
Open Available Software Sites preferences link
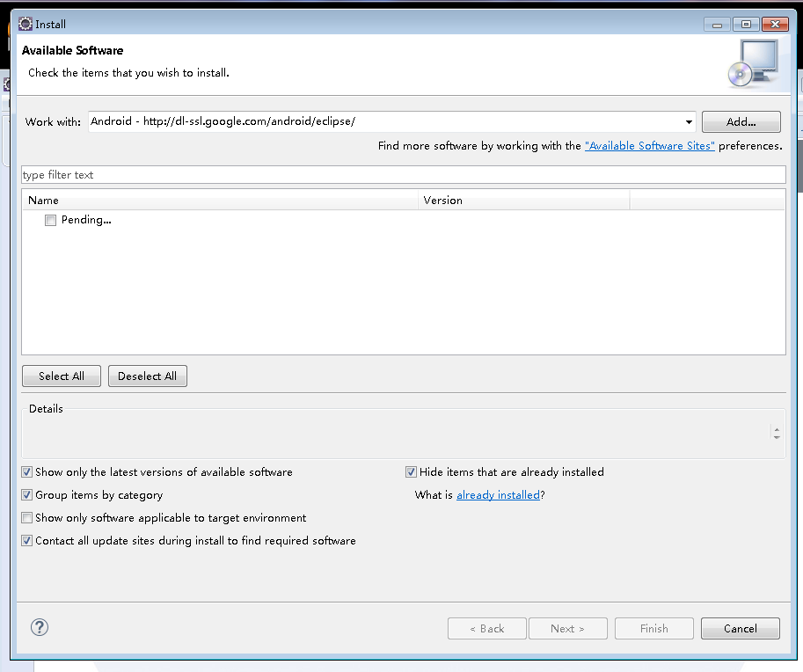(649, 146)
